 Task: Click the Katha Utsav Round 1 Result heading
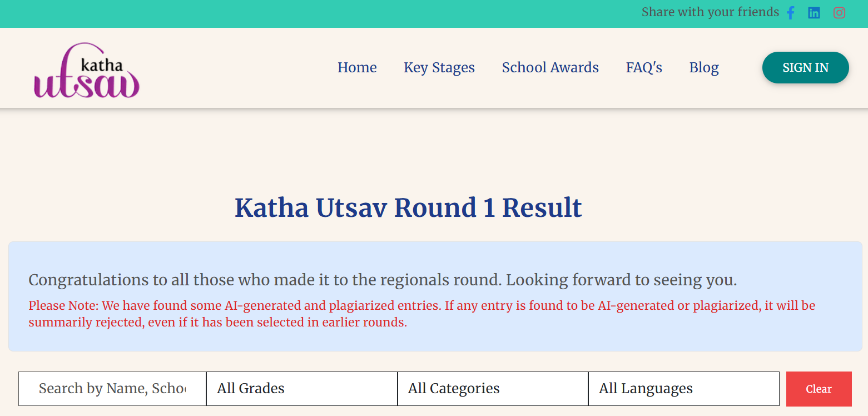tap(408, 207)
